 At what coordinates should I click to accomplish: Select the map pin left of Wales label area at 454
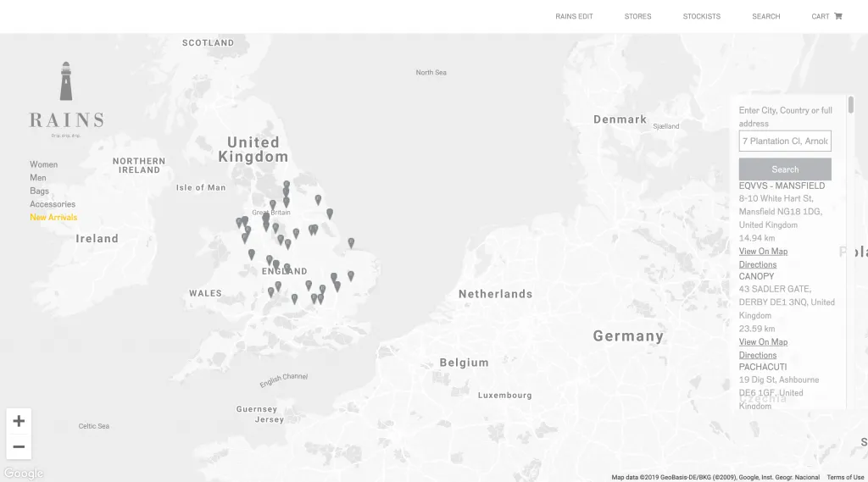(x=251, y=254)
